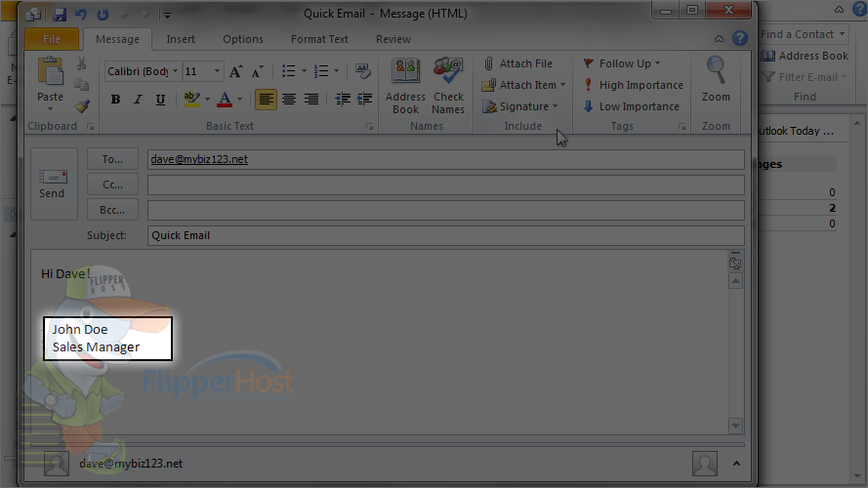Open Signature dropdown
868x488 pixels.
click(x=520, y=106)
